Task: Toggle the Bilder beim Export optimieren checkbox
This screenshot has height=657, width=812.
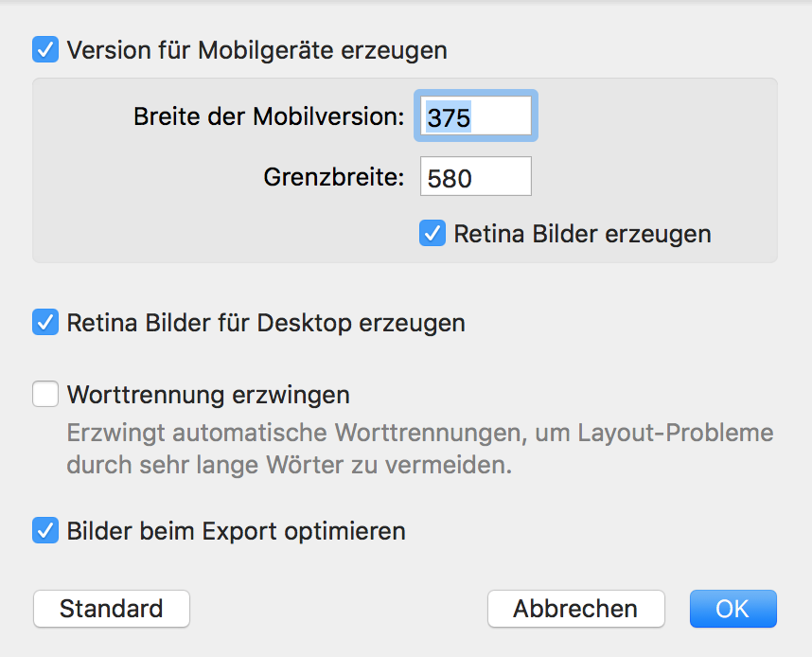Action: point(45,530)
